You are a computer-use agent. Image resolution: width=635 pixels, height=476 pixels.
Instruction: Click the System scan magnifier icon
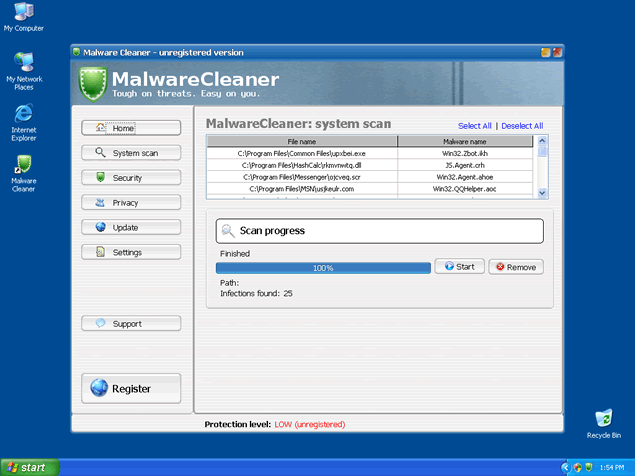[x=101, y=153]
